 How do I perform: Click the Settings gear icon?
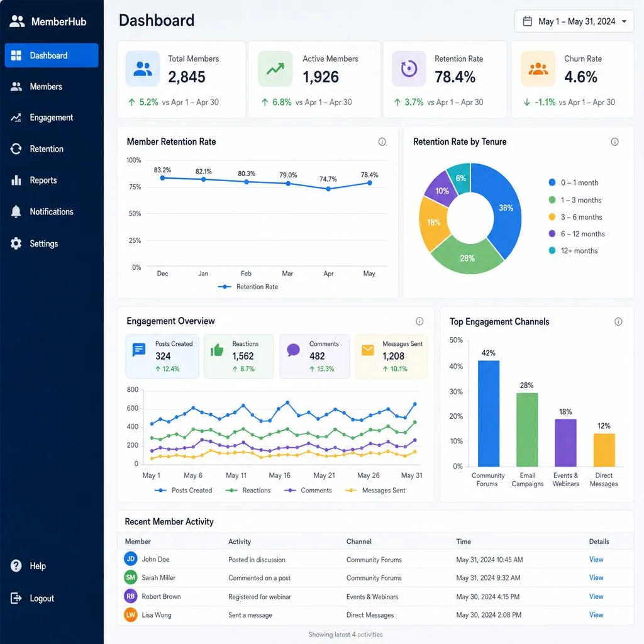pyautogui.click(x=16, y=243)
